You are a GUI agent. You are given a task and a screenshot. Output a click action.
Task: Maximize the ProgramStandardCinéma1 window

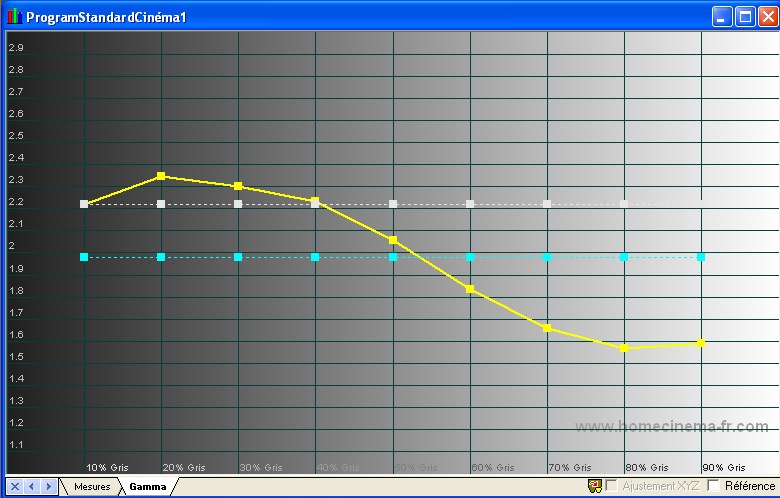coord(745,17)
